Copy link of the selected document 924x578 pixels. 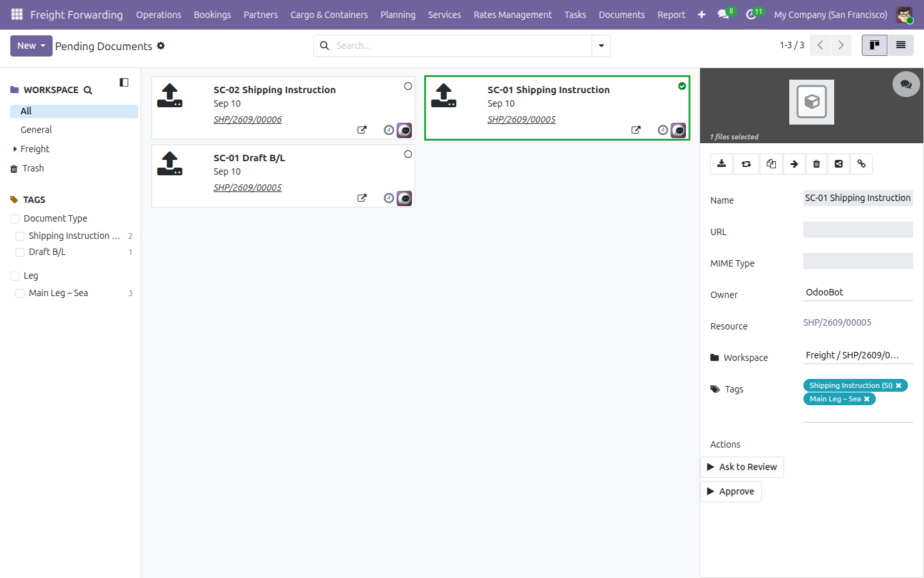(862, 164)
